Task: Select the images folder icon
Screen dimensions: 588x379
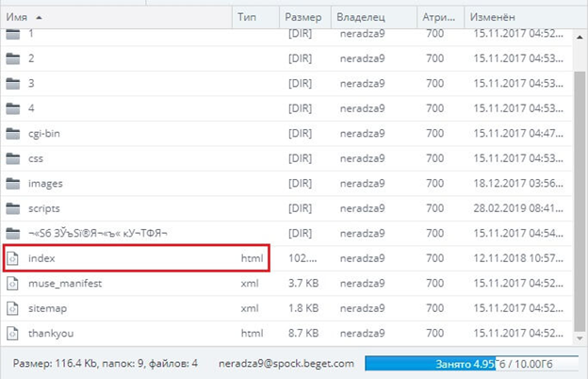Action: 13,184
